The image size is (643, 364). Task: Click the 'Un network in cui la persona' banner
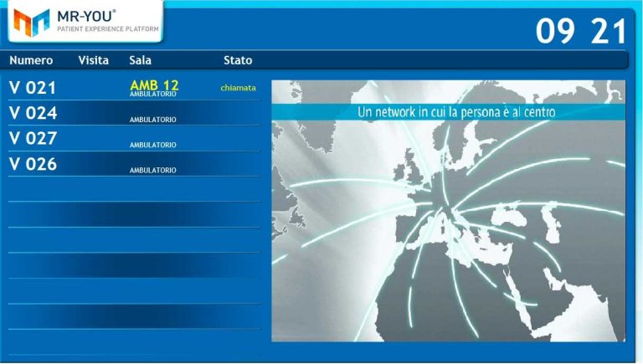[456, 111]
